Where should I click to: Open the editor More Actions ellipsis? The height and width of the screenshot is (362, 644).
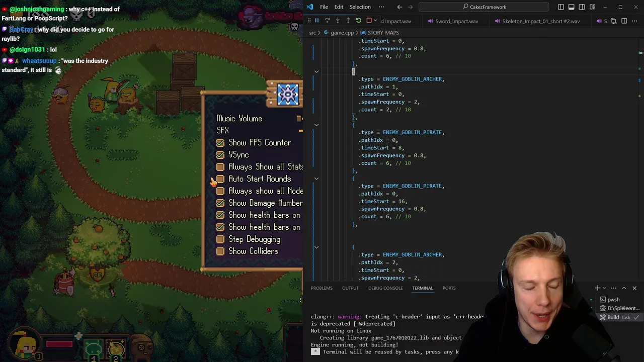pyautogui.click(x=634, y=21)
